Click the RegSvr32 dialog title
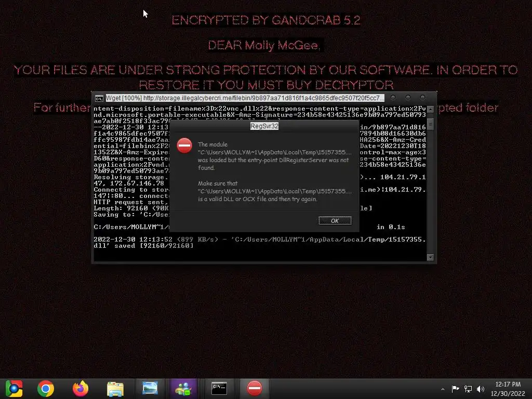This screenshot has width=532, height=399. (264, 126)
